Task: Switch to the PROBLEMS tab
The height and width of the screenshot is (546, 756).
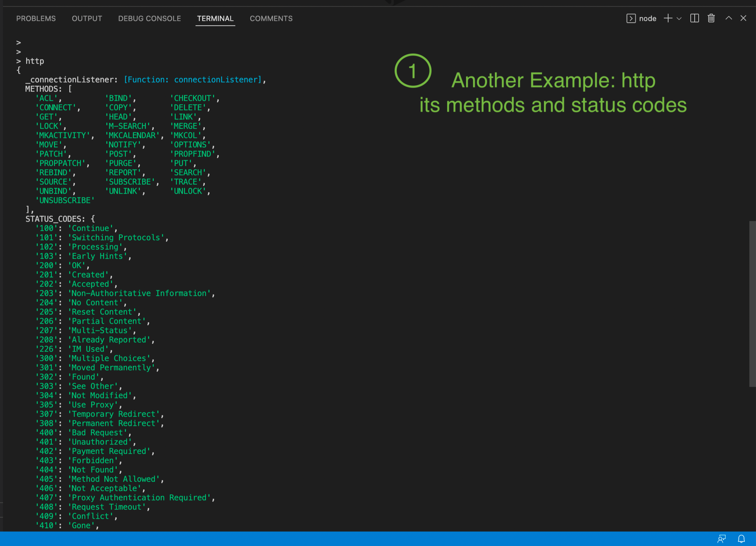Action: (36, 19)
